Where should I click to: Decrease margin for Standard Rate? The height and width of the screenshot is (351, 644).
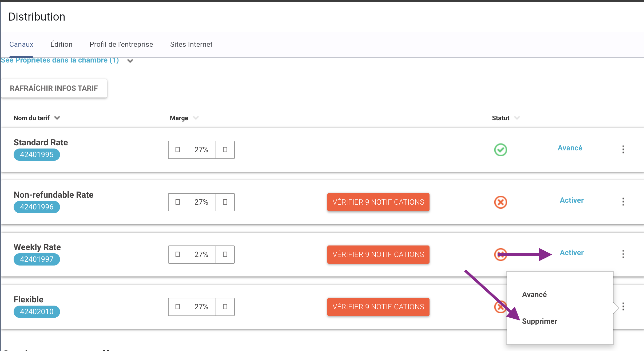click(178, 150)
